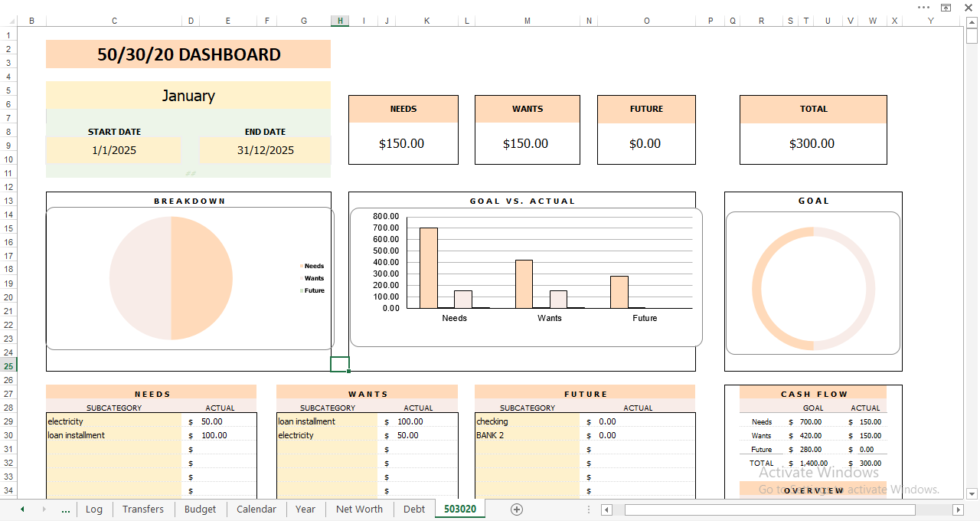Image resolution: width=980 pixels, height=521 pixels.
Task: Go to the Calendar sheet
Action: (256, 509)
